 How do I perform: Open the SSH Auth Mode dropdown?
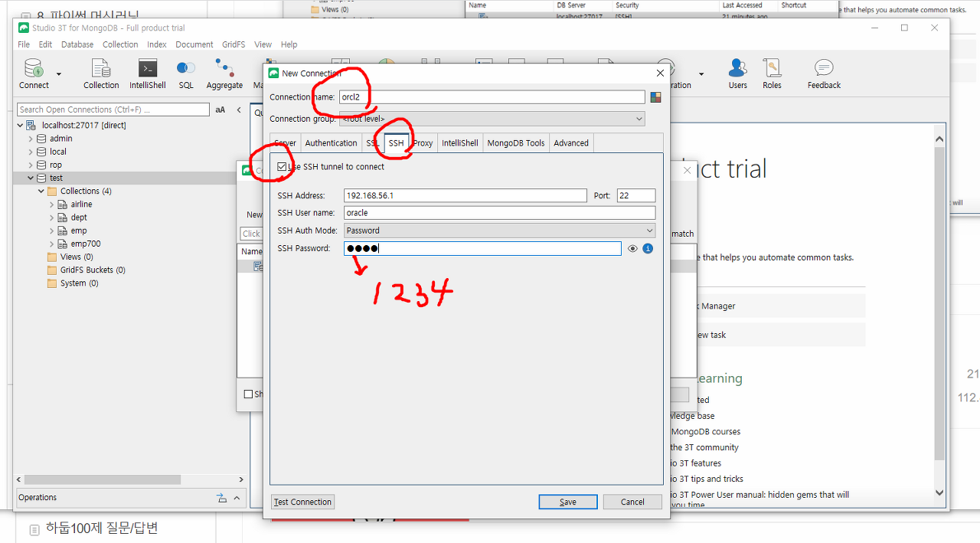click(x=500, y=231)
